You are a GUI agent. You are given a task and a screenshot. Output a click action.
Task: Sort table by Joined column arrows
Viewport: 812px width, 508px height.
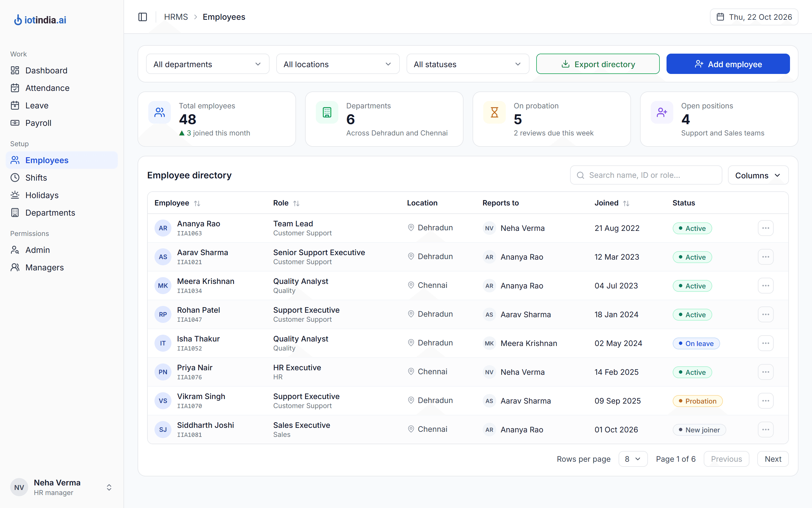626,203
